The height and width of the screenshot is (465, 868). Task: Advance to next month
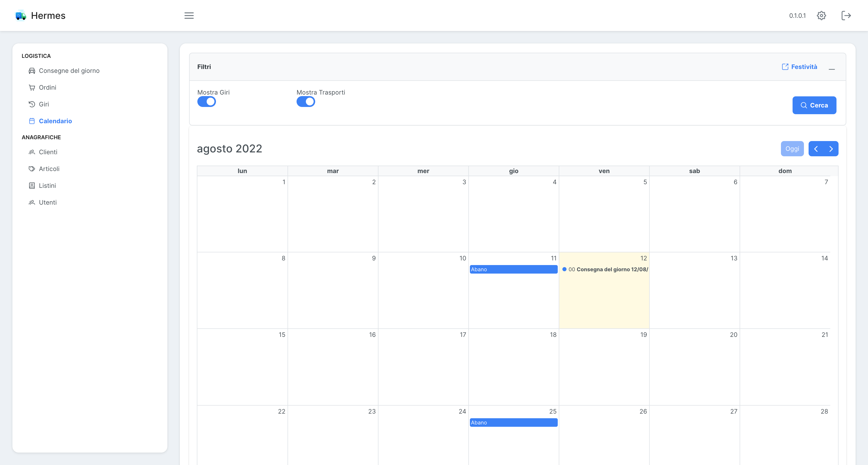(831, 149)
